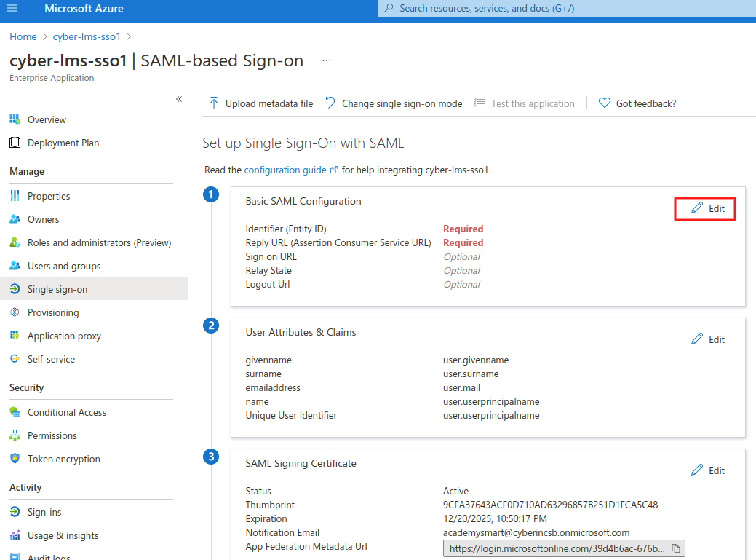Click the pencil icon for User Attributes & Claims
756x560 pixels.
point(696,339)
